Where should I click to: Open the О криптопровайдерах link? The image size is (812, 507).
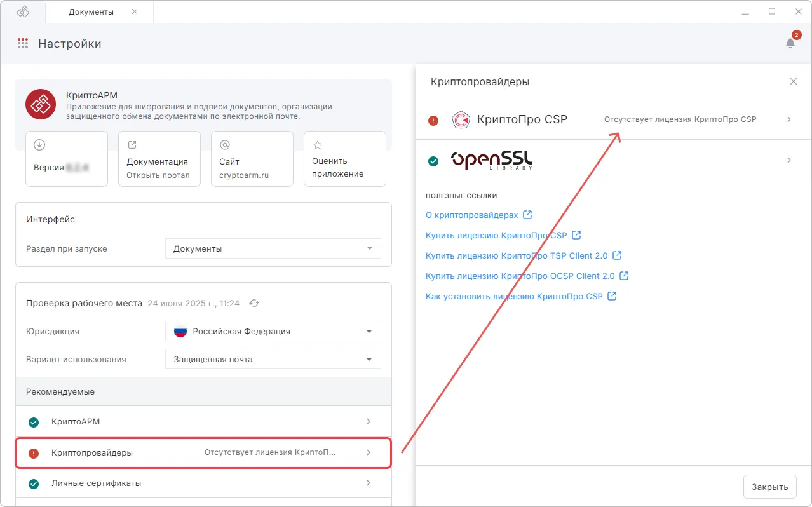click(x=472, y=215)
